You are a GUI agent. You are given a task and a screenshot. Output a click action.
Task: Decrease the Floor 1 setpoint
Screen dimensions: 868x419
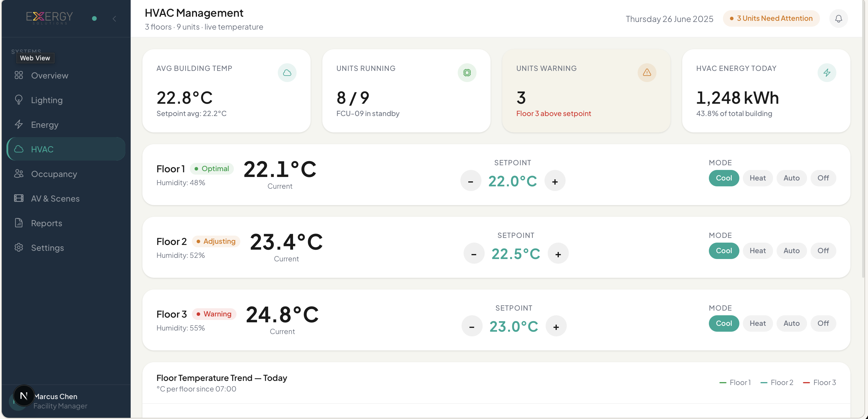point(471,180)
